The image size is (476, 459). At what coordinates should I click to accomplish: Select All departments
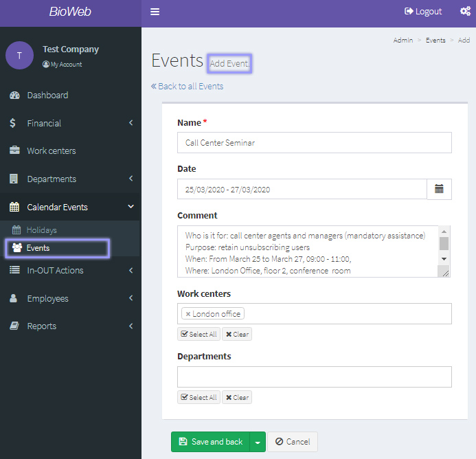click(199, 397)
